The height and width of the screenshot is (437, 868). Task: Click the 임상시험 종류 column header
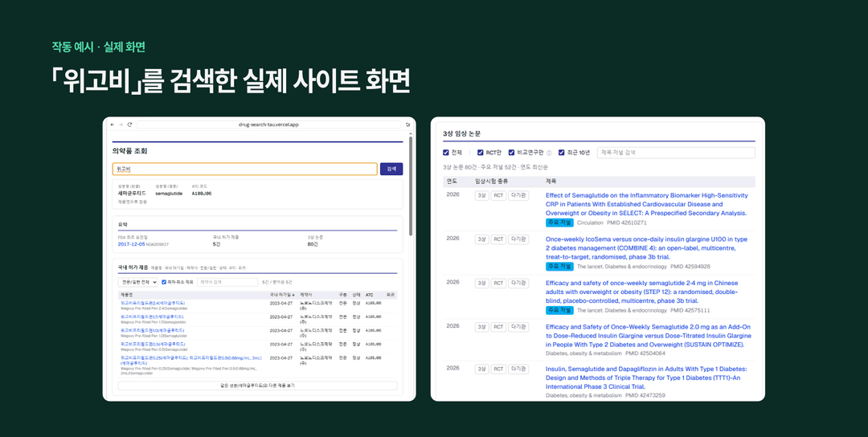tap(492, 182)
